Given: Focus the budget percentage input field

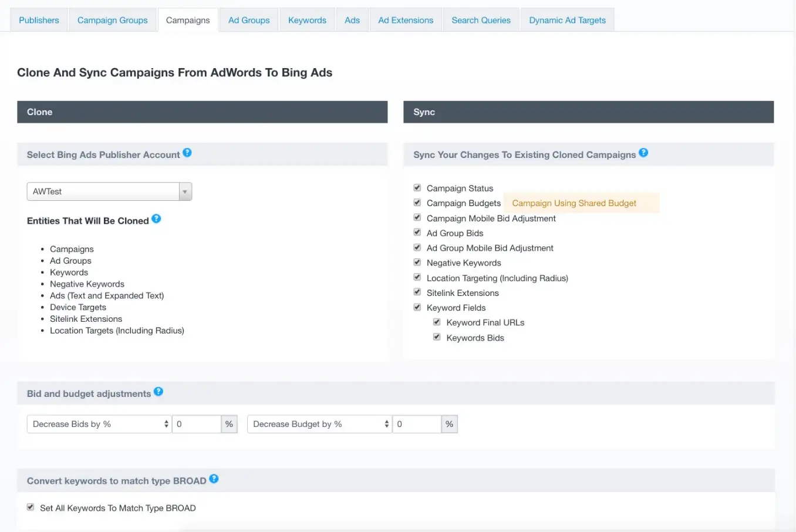Looking at the screenshot, I should coord(416,424).
